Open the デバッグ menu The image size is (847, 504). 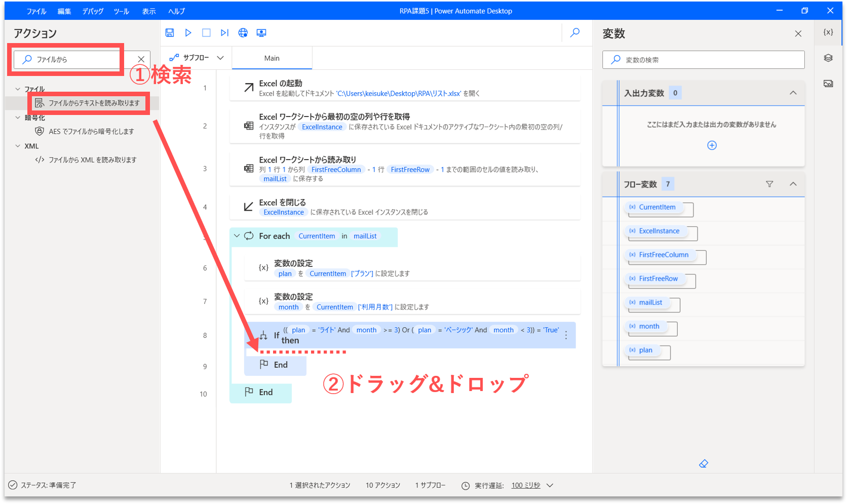93,11
